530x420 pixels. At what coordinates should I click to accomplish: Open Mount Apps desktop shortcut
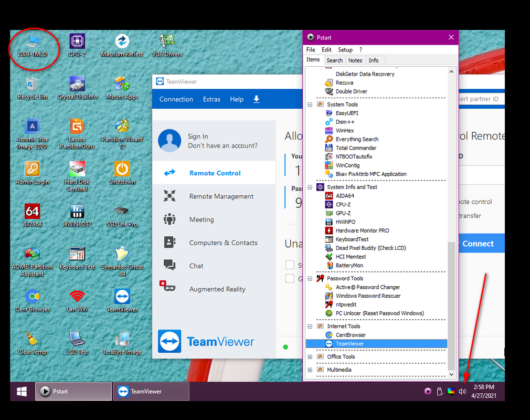(x=122, y=88)
